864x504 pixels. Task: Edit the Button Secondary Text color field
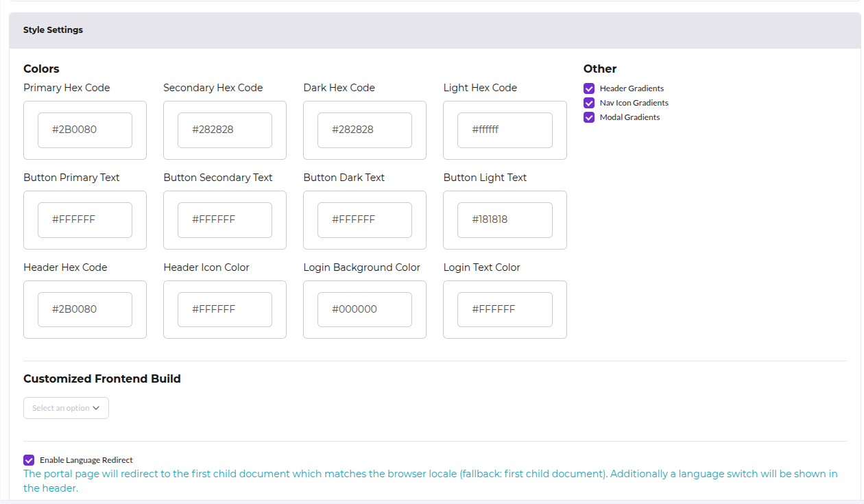pyautogui.click(x=225, y=220)
